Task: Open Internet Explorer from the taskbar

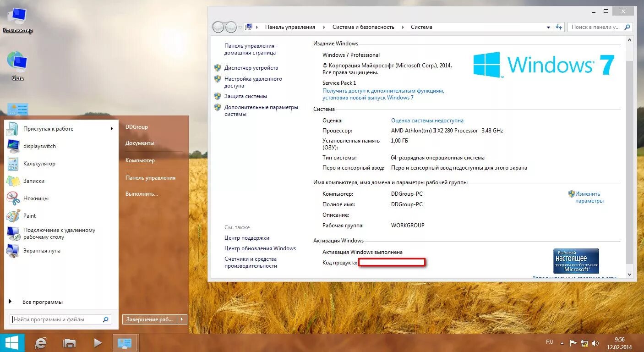Action: 41,343
